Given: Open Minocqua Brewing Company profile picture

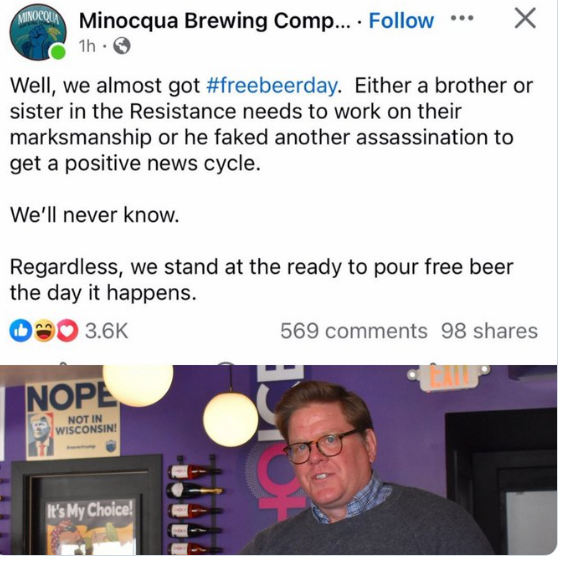Looking at the screenshot, I should pyautogui.click(x=38, y=32).
